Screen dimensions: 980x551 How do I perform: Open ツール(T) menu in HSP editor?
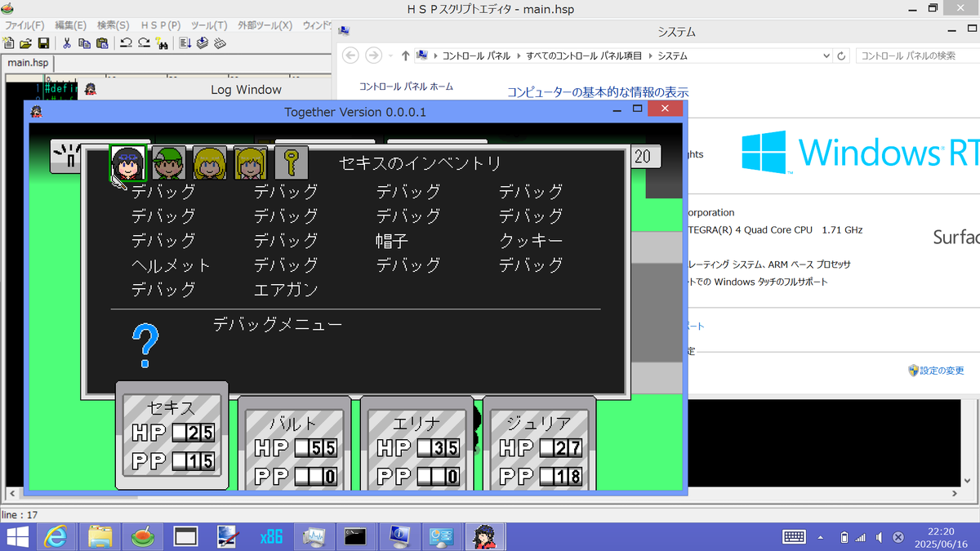(x=209, y=25)
